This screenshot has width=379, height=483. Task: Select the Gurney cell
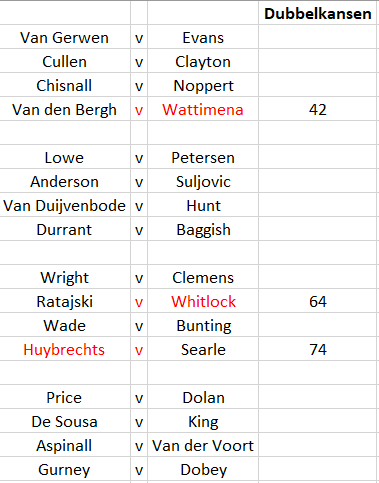65,469
